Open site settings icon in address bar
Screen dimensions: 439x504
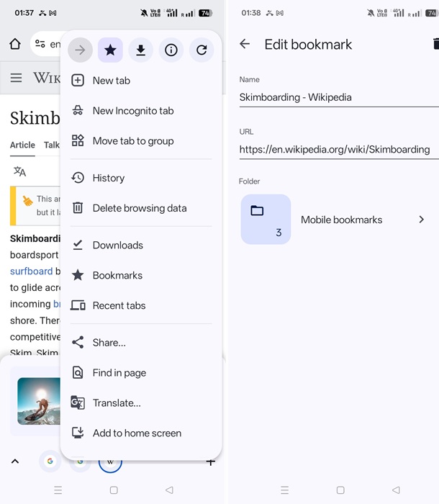(x=40, y=44)
